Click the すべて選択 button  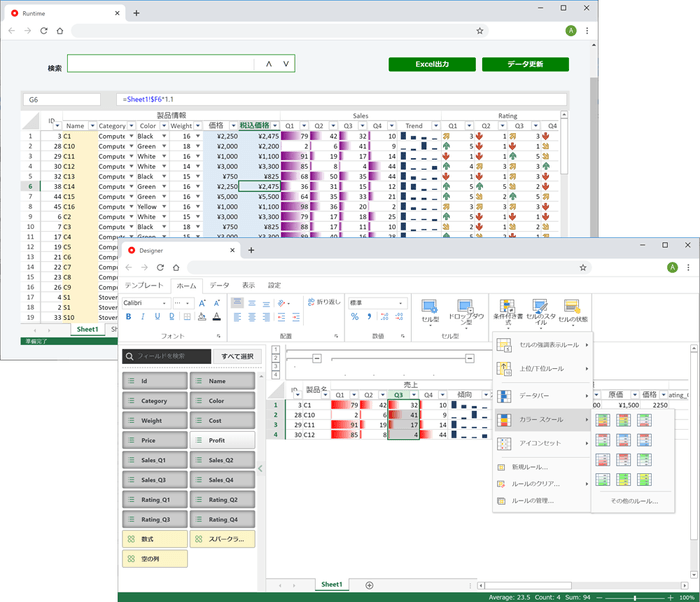click(x=238, y=356)
